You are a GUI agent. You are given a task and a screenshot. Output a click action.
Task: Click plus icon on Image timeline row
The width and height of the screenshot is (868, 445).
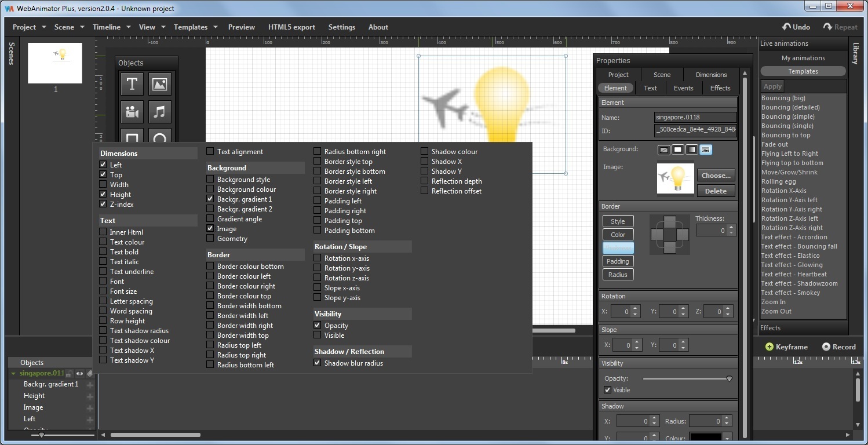tap(90, 408)
